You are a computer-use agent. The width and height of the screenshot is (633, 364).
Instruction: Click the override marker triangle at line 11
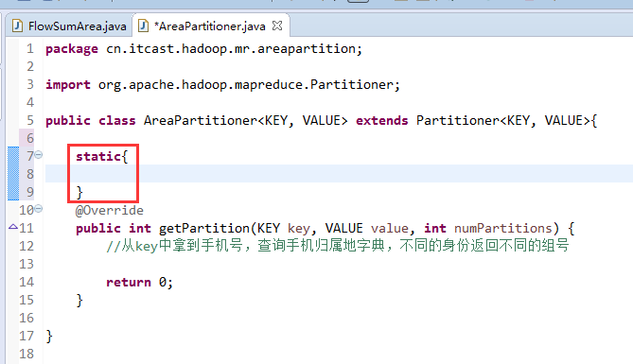[13, 227]
